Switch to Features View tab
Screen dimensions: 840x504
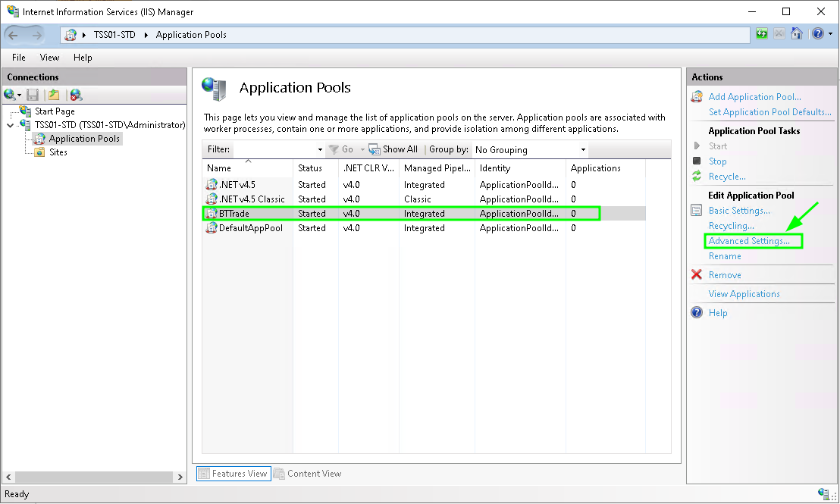tap(234, 474)
